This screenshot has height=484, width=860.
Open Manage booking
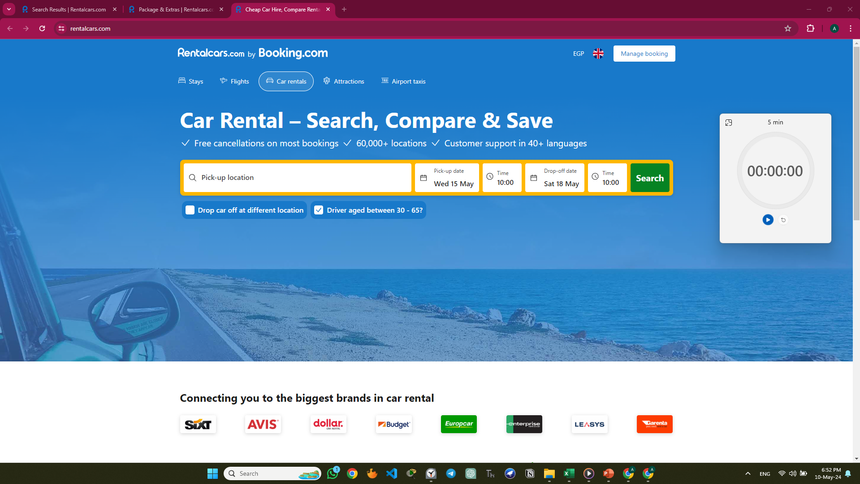pos(644,54)
